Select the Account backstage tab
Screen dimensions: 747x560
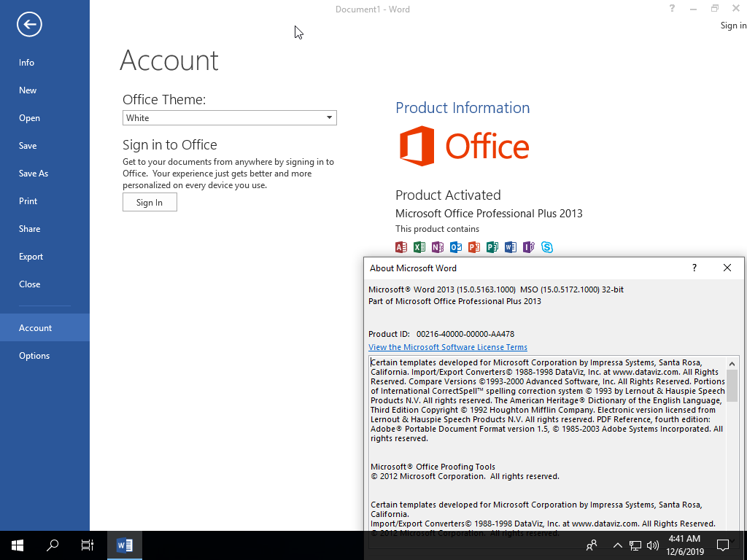(x=44, y=327)
